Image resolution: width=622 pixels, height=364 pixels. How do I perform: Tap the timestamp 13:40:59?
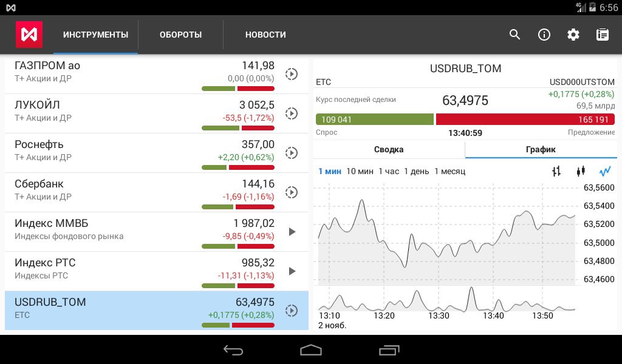pyautogui.click(x=465, y=133)
